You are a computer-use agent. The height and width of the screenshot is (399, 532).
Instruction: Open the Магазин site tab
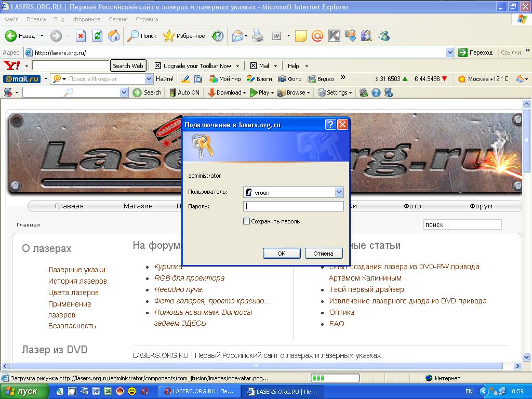click(138, 206)
